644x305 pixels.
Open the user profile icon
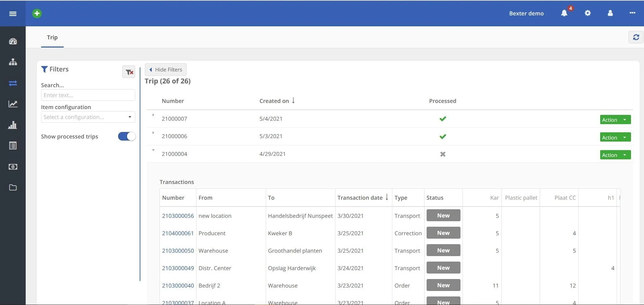[x=610, y=13]
